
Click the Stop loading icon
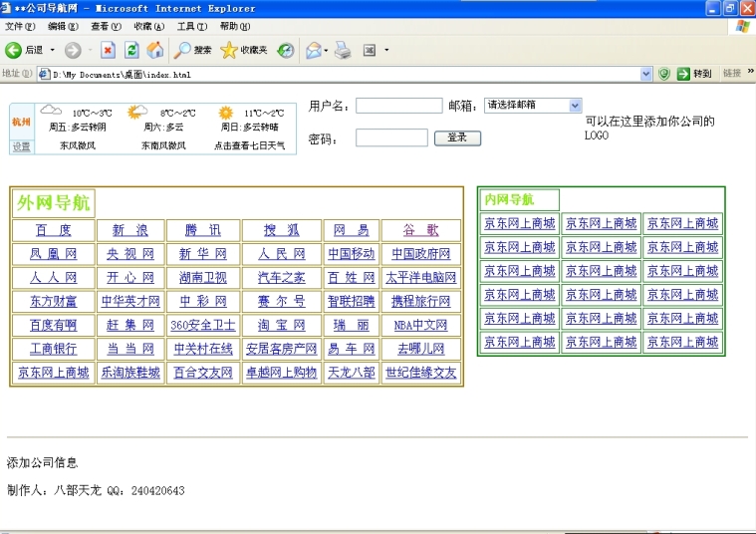pyautogui.click(x=108, y=50)
